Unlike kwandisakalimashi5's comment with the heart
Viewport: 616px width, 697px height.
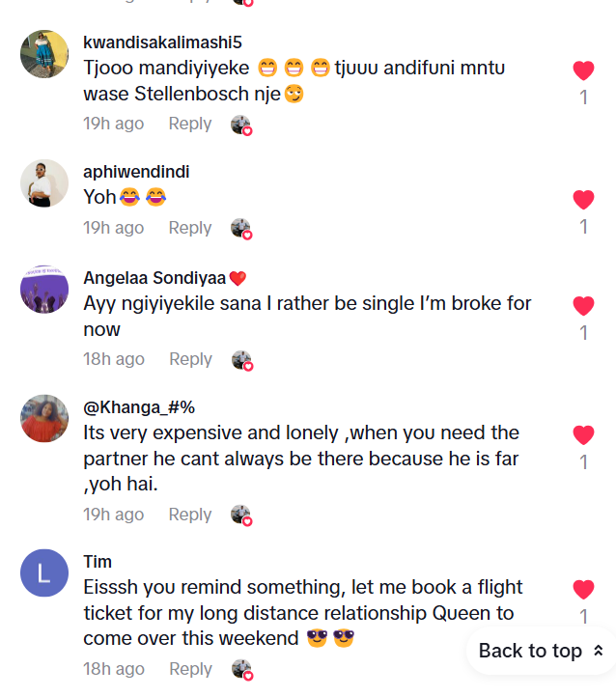(x=583, y=70)
